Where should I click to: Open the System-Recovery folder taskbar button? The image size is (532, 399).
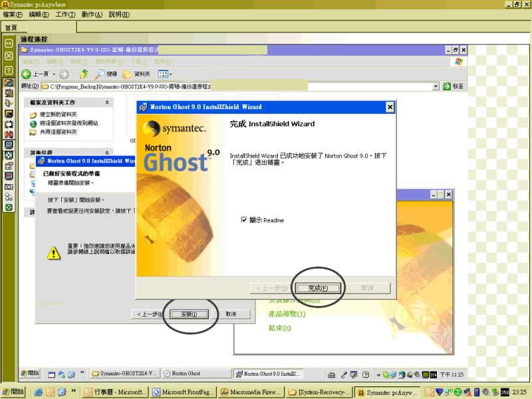(x=319, y=392)
